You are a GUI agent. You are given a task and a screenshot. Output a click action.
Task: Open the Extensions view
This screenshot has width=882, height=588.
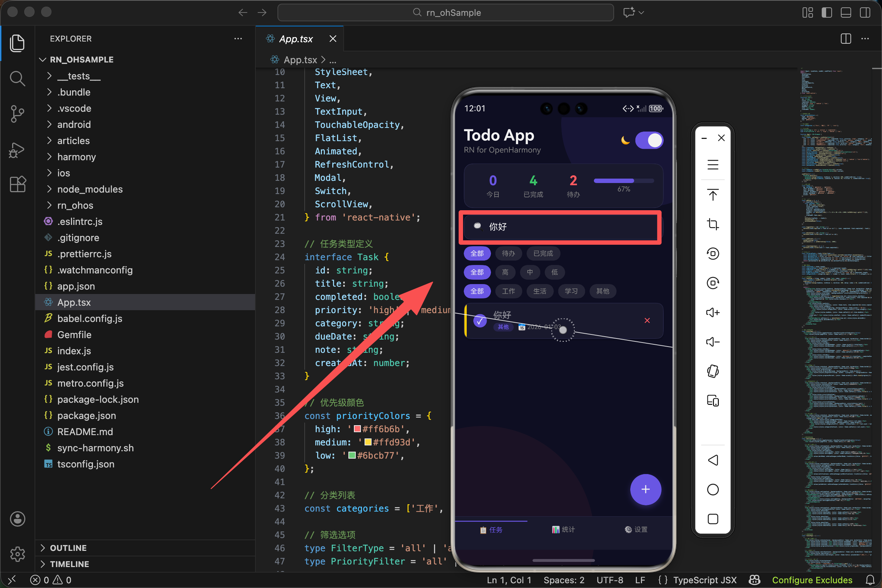[x=17, y=184]
